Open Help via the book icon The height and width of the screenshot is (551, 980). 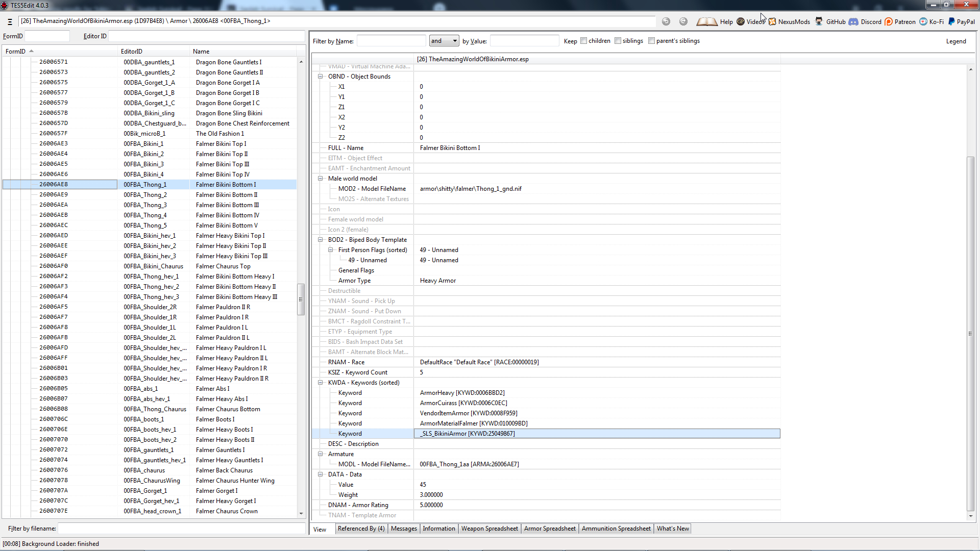pos(707,21)
